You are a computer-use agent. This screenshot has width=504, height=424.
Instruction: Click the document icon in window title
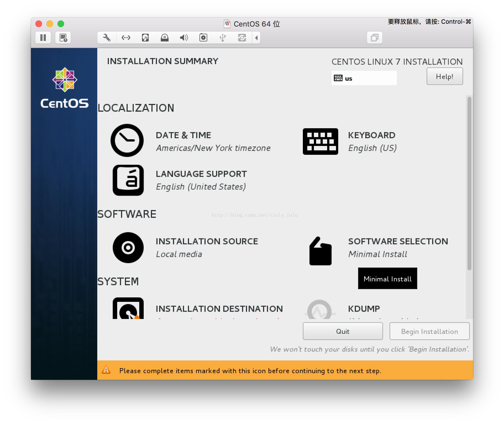pos(227,24)
